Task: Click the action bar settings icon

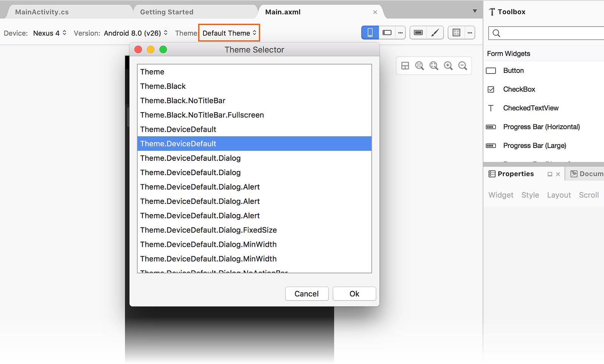Action: 418,33
